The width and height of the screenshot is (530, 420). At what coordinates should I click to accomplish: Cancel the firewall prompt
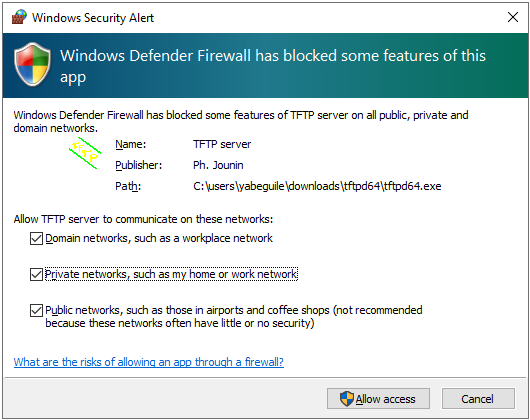[478, 399]
